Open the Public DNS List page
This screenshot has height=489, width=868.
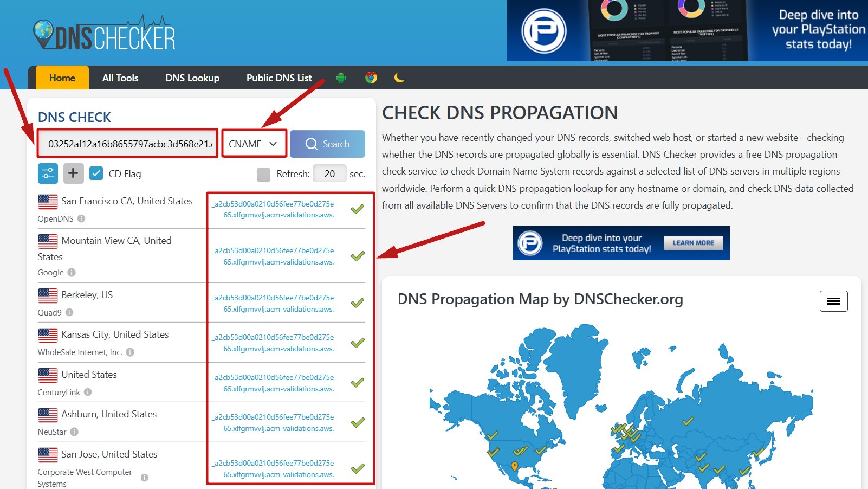279,78
